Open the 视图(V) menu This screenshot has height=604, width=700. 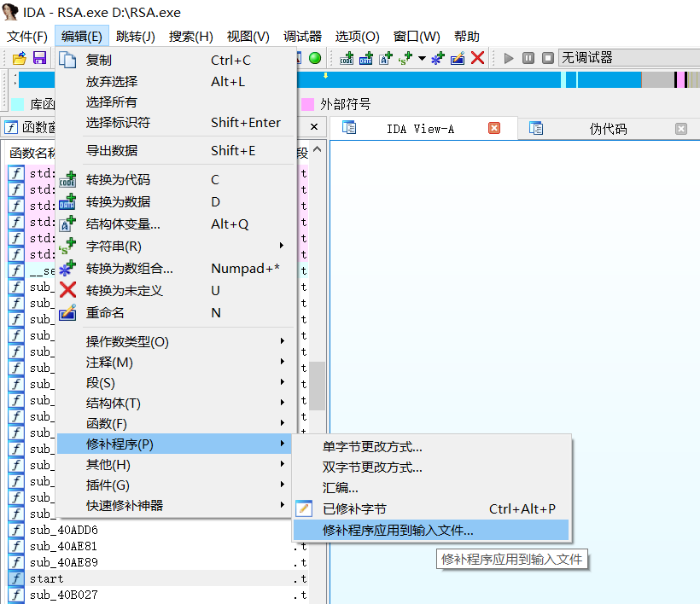[248, 36]
